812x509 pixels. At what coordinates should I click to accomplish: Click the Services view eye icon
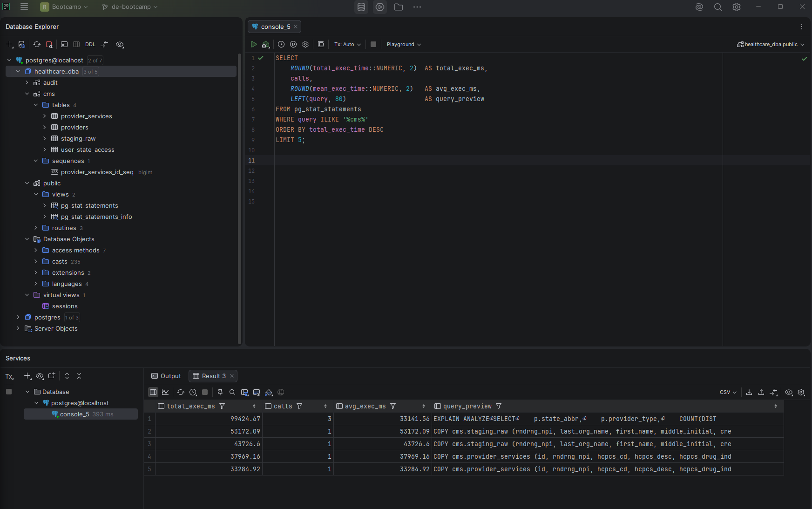(x=40, y=376)
